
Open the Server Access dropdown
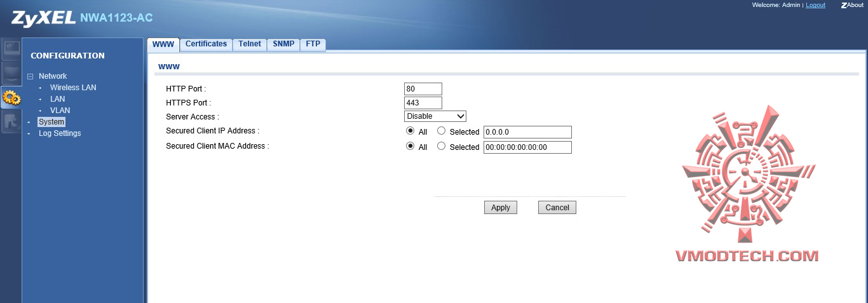(x=435, y=116)
